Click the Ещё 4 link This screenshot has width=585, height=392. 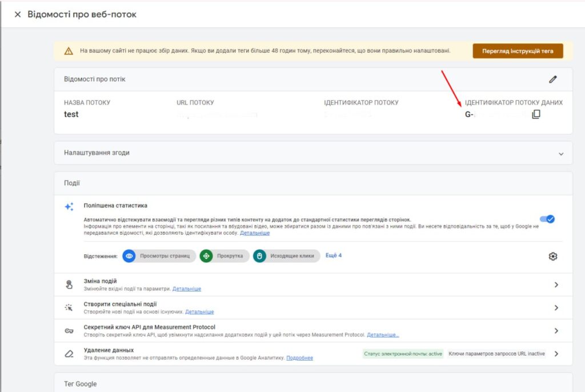point(333,255)
